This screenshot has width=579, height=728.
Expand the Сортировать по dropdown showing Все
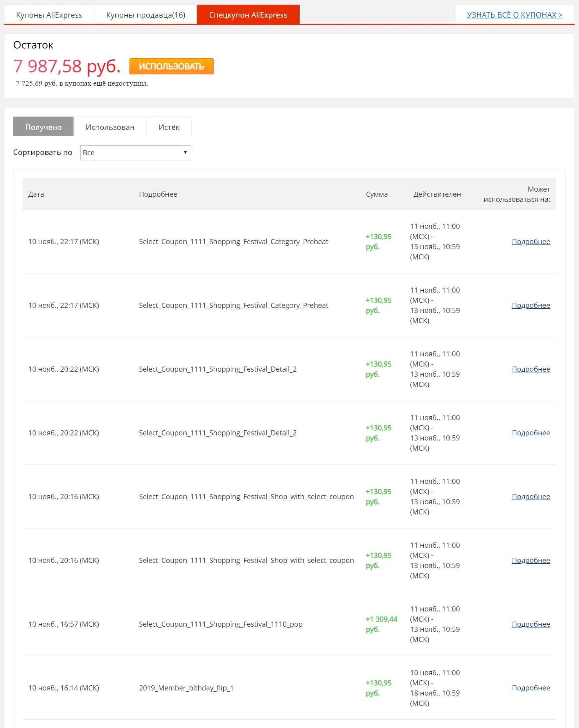tap(135, 153)
